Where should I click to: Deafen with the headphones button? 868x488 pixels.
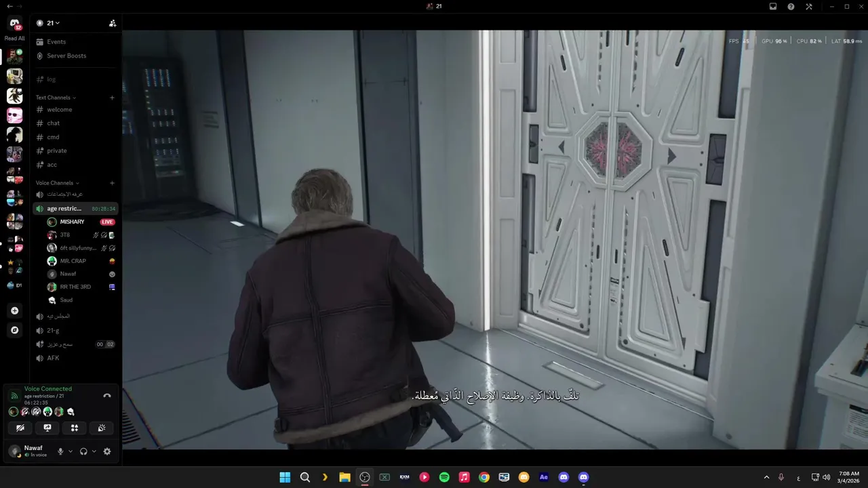tap(83, 451)
